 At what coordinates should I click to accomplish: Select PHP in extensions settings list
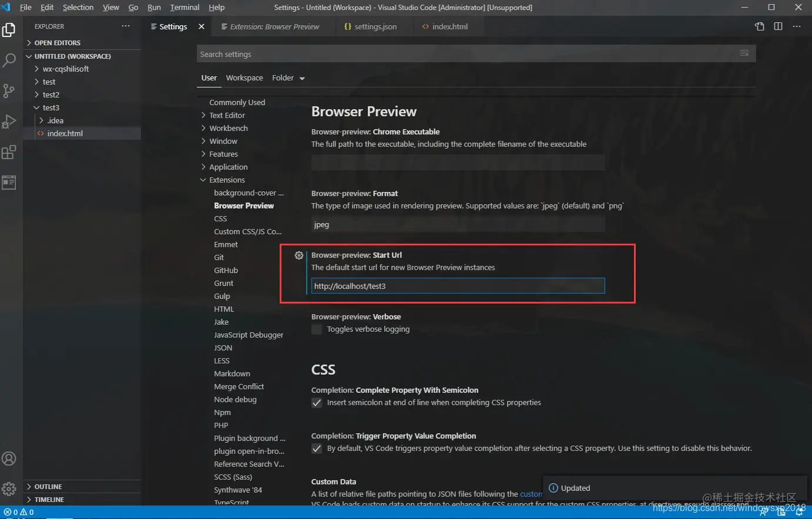click(x=221, y=426)
